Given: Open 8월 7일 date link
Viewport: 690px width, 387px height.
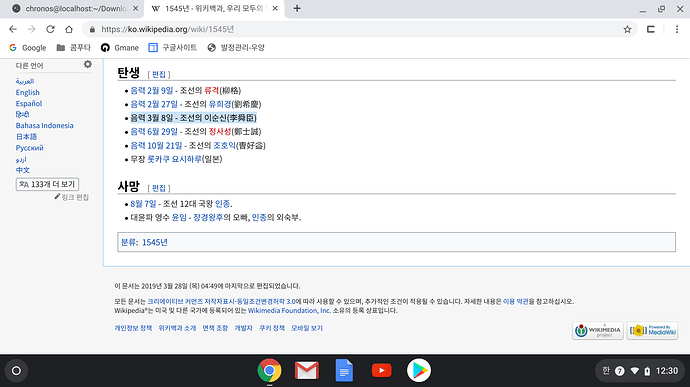Looking at the screenshot, I should pyautogui.click(x=143, y=204).
